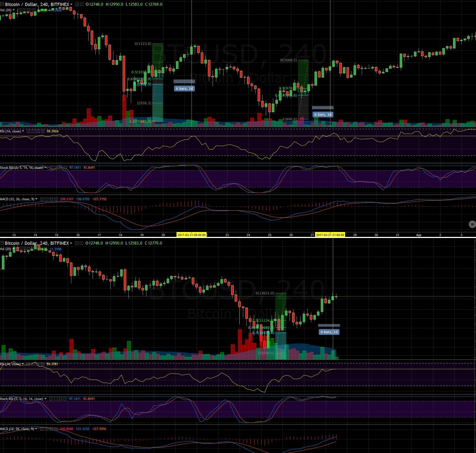Expand top Stoch RSI dropdown arrow
Image resolution: width=476 pixels, height=453 pixels.
pos(46,167)
